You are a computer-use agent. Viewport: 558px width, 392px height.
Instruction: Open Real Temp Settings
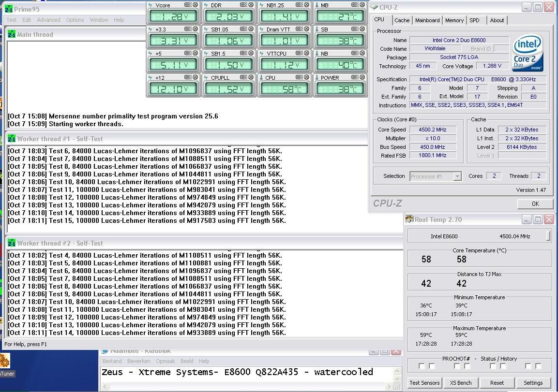(533, 383)
